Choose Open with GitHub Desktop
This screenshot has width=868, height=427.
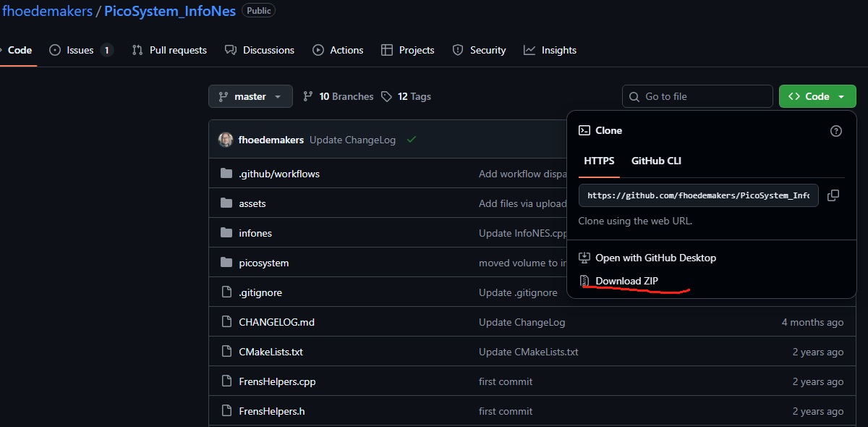(648, 258)
